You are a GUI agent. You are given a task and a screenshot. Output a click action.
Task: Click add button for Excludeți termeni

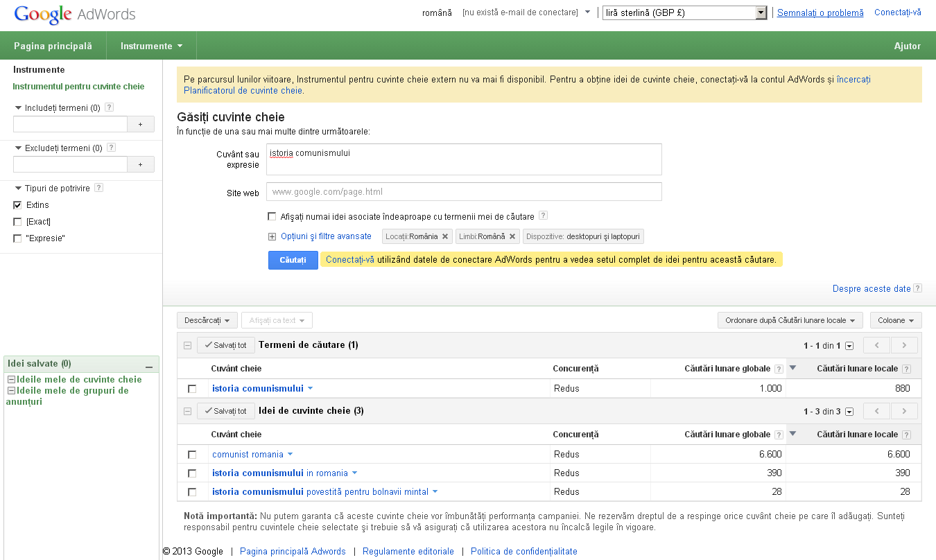141,164
